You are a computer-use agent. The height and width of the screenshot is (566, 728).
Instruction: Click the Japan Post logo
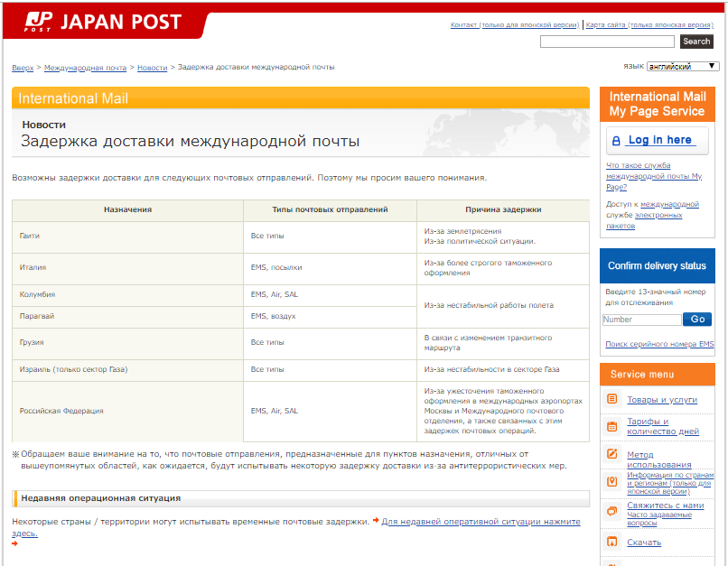pos(102,23)
